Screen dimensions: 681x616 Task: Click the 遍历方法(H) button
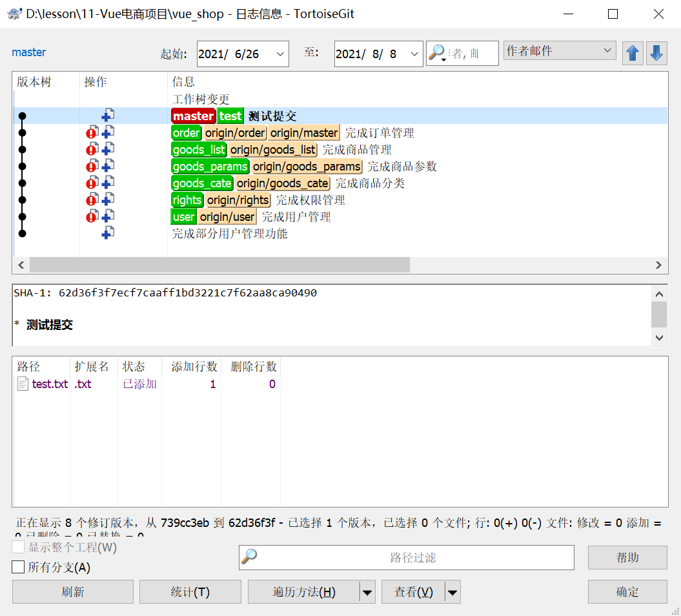click(304, 592)
